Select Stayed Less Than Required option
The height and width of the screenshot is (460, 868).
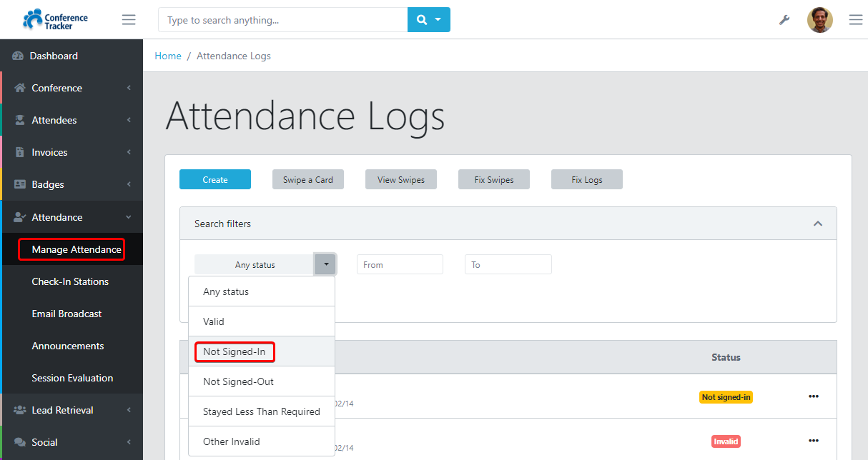tap(262, 411)
